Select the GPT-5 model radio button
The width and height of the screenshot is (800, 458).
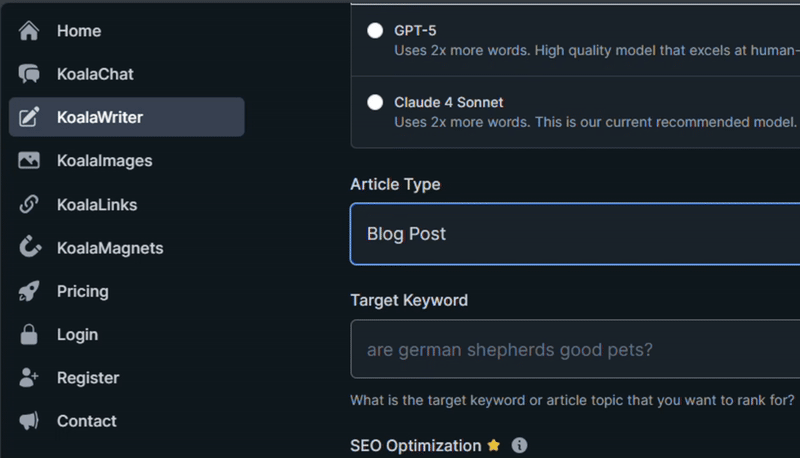pyautogui.click(x=375, y=30)
